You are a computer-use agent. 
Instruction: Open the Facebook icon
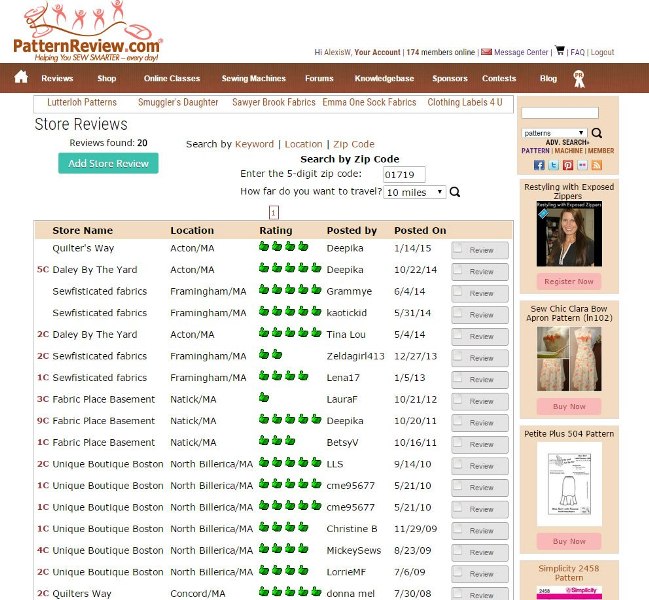point(539,165)
